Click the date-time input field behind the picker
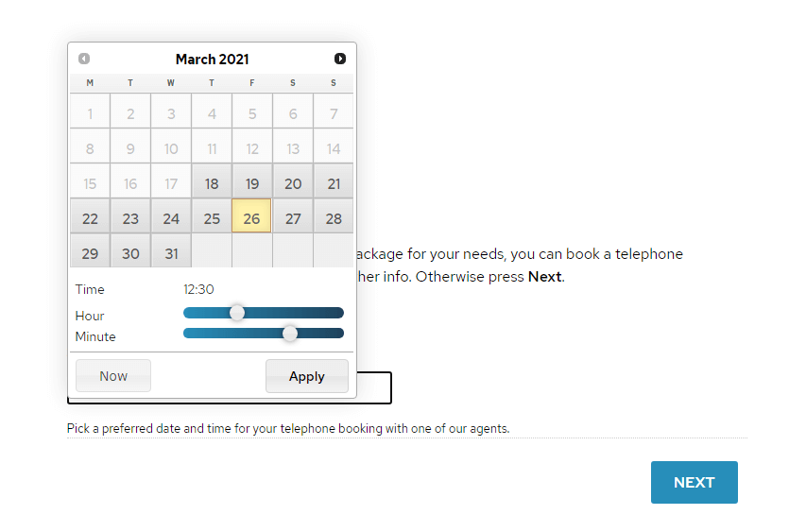789x532 pixels. (x=374, y=387)
